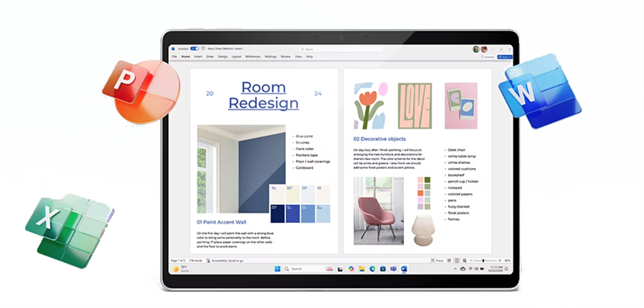The image size is (644, 308).
Task: Open Microsoft Store from the taskbar
Action: click(x=383, y=269)
